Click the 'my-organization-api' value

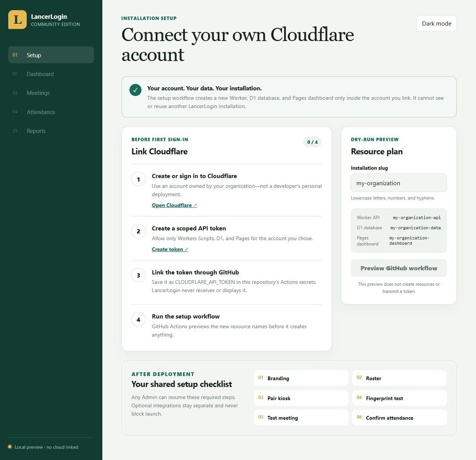(x=417, y=218)
